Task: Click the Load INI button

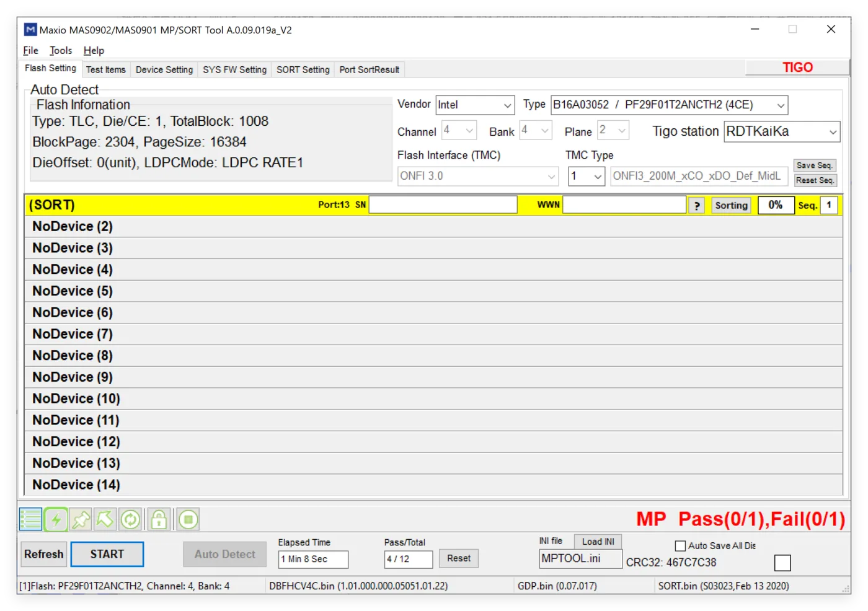Action: pos(598,542)
